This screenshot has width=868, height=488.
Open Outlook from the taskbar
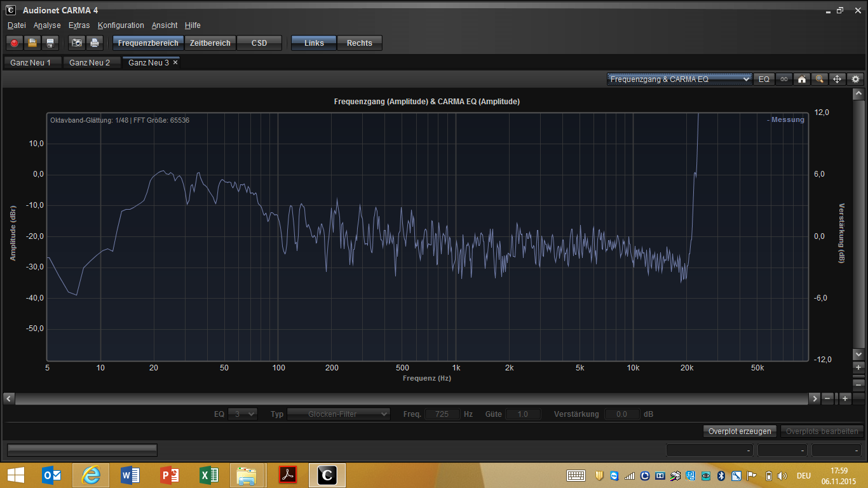coord(51,475)
